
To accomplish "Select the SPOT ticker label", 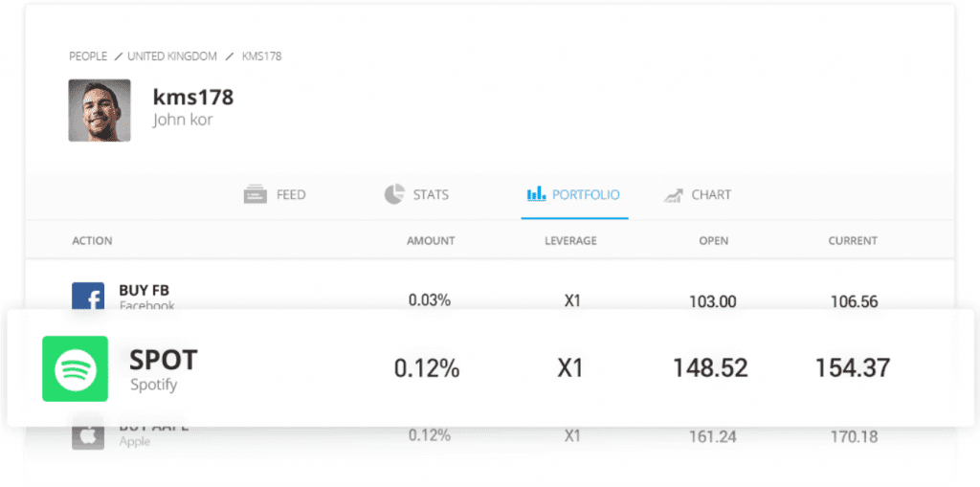I will point(163,360).
